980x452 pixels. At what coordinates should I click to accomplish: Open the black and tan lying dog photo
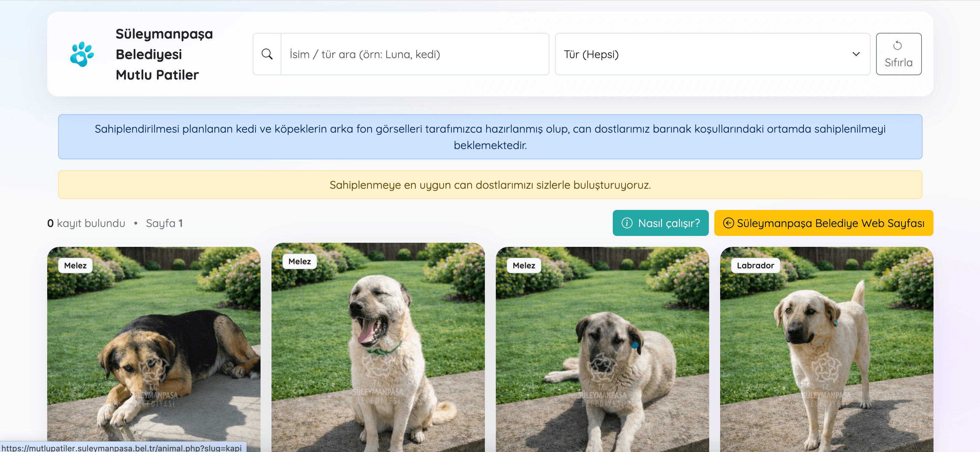[x=154, y=349]
